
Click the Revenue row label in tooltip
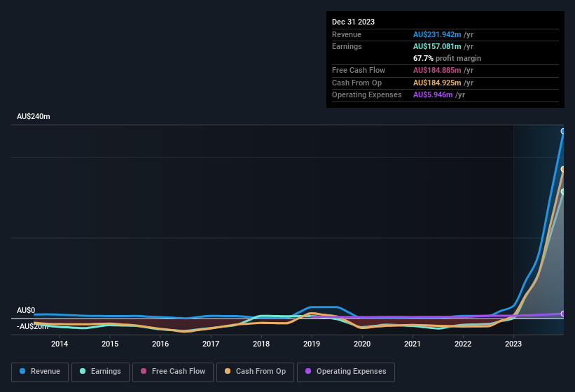(347, 34)
